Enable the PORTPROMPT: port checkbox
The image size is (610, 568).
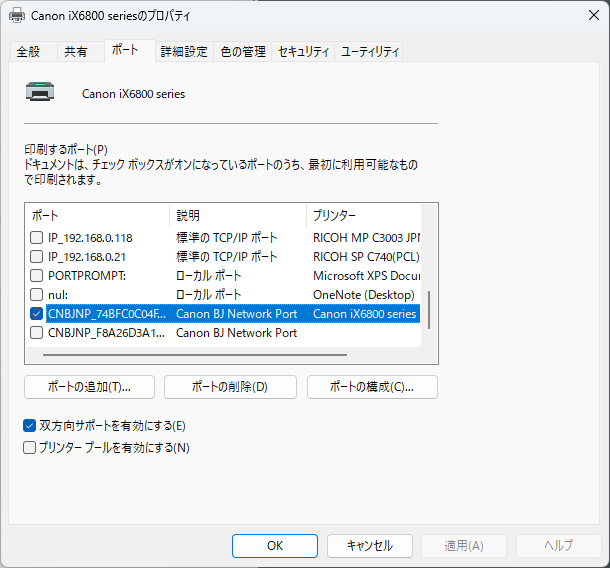tap(37, 276)
